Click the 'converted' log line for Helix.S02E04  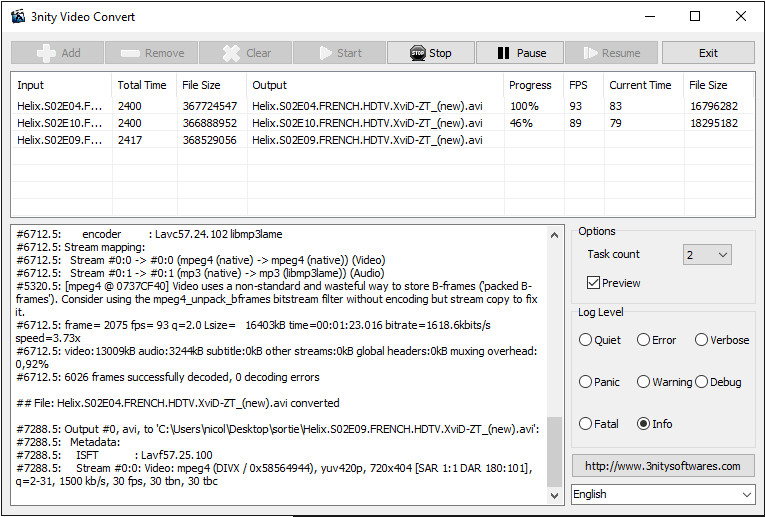coord(178,403)
